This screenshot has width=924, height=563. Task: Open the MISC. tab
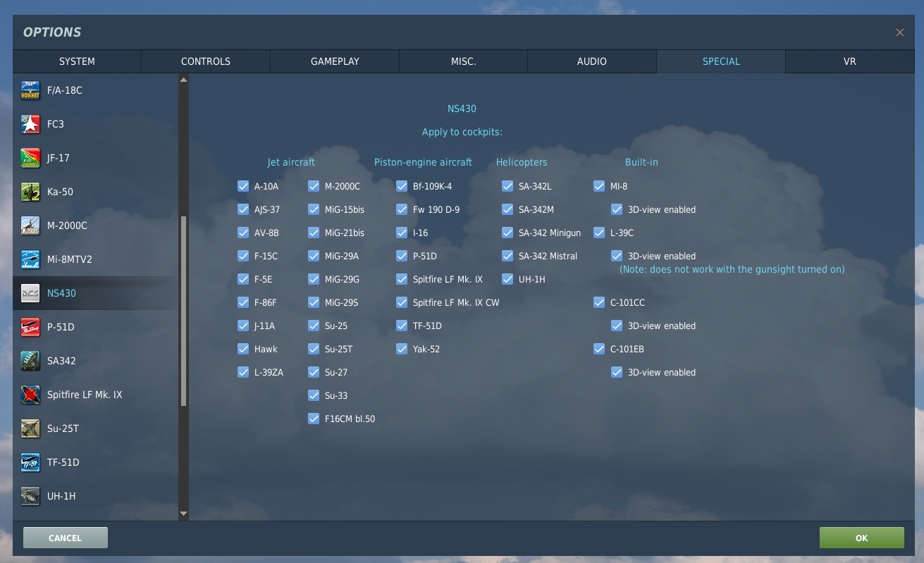pos(463,61)
